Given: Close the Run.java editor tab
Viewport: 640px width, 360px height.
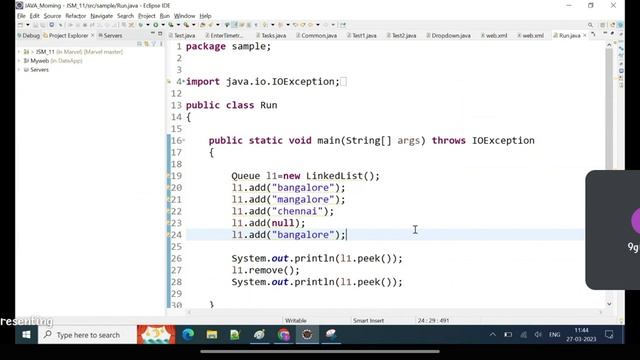Looking at the screenshot, I should [x=584, y=36].
